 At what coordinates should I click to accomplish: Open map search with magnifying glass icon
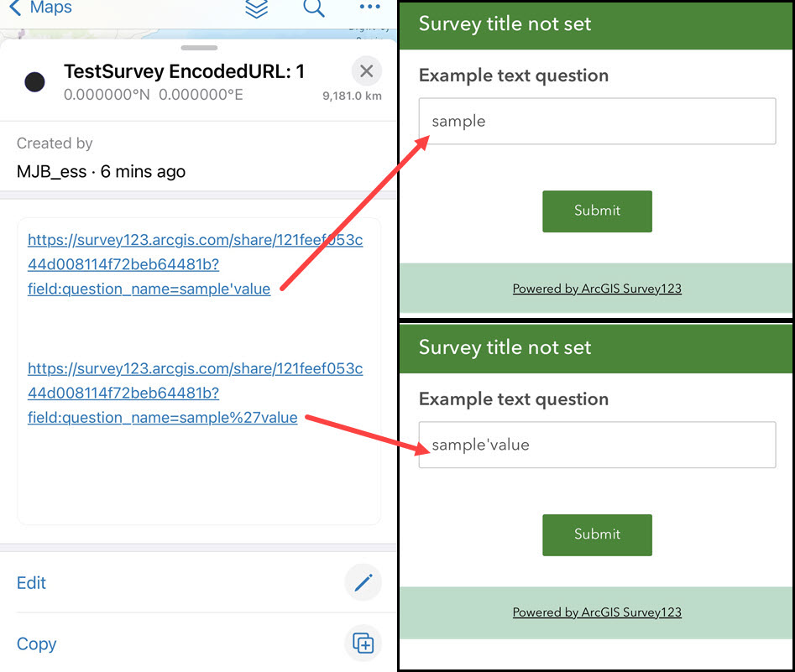click(314, 10)
